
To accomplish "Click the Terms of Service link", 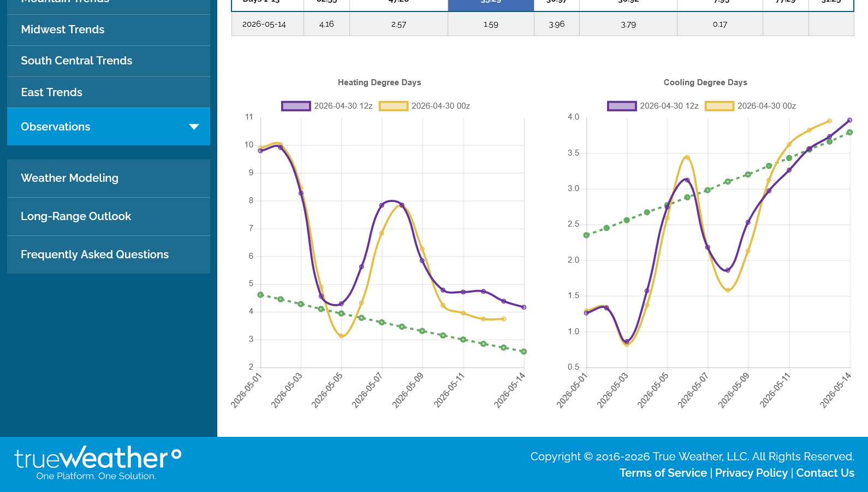I will point(663,473).
